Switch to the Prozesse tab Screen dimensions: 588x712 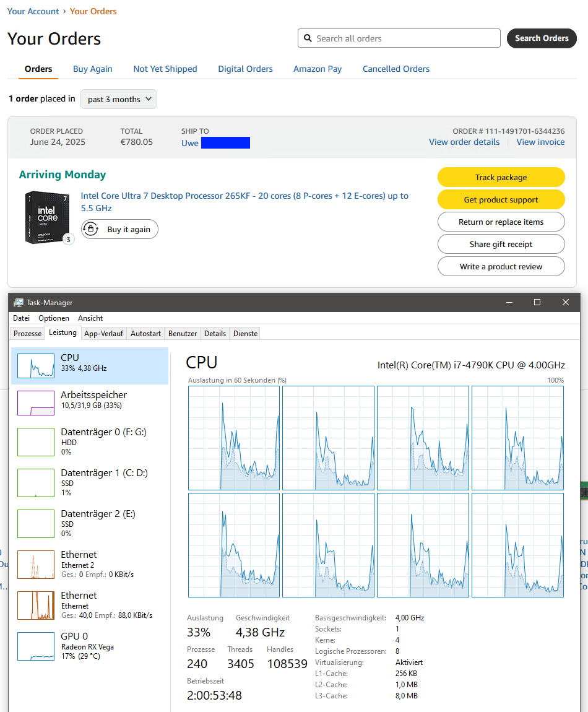click(28, 333)
